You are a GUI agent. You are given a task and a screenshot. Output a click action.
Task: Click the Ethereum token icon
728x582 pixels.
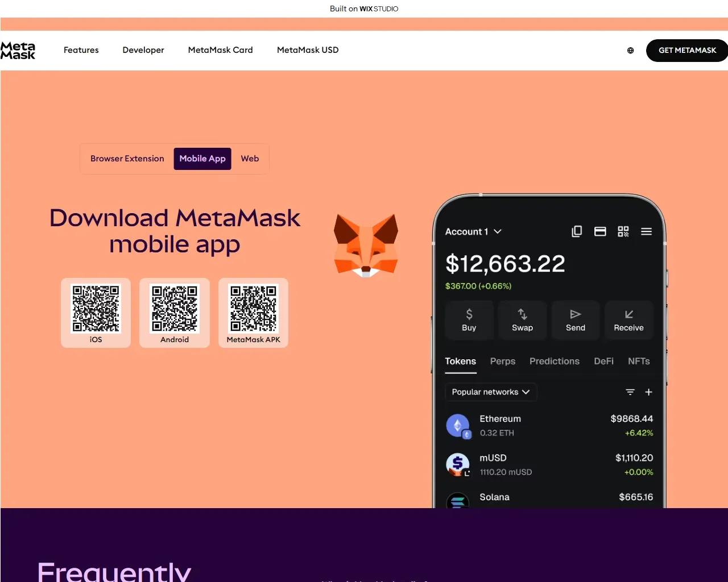pyautogui.click(x=458, y=426)
